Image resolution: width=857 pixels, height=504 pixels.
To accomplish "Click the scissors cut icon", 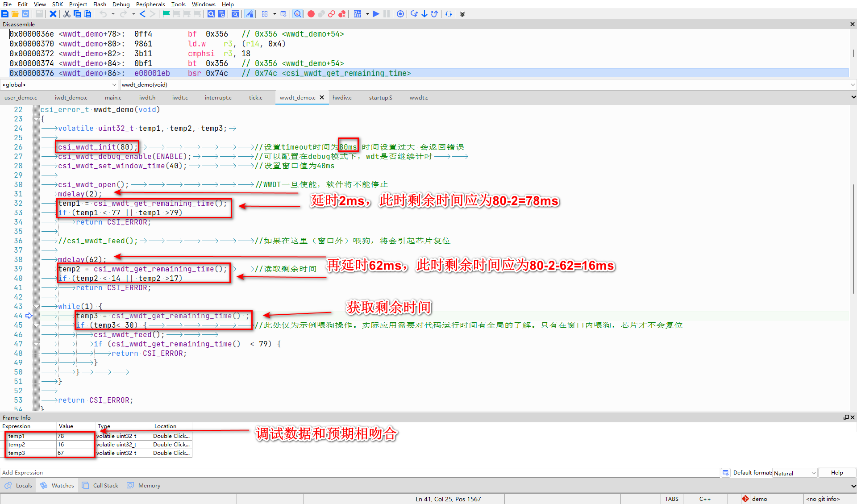I will coord(67,14).
